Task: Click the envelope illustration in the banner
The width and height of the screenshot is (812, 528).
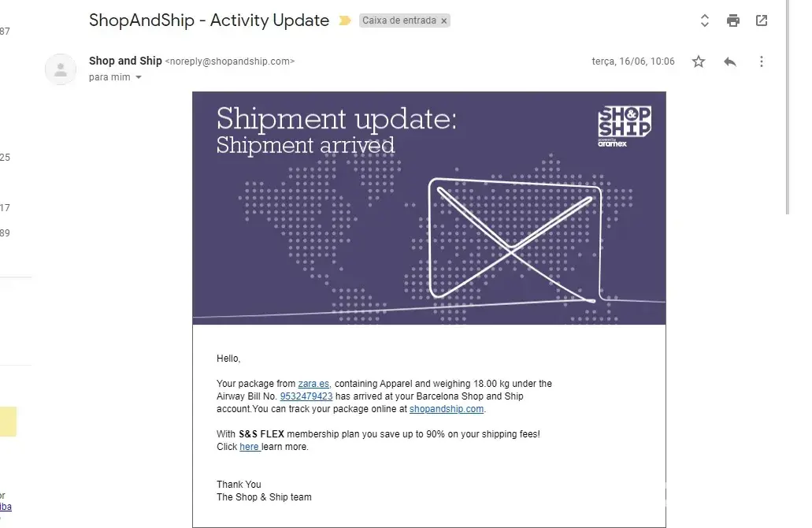Action: tap(514, 239)
